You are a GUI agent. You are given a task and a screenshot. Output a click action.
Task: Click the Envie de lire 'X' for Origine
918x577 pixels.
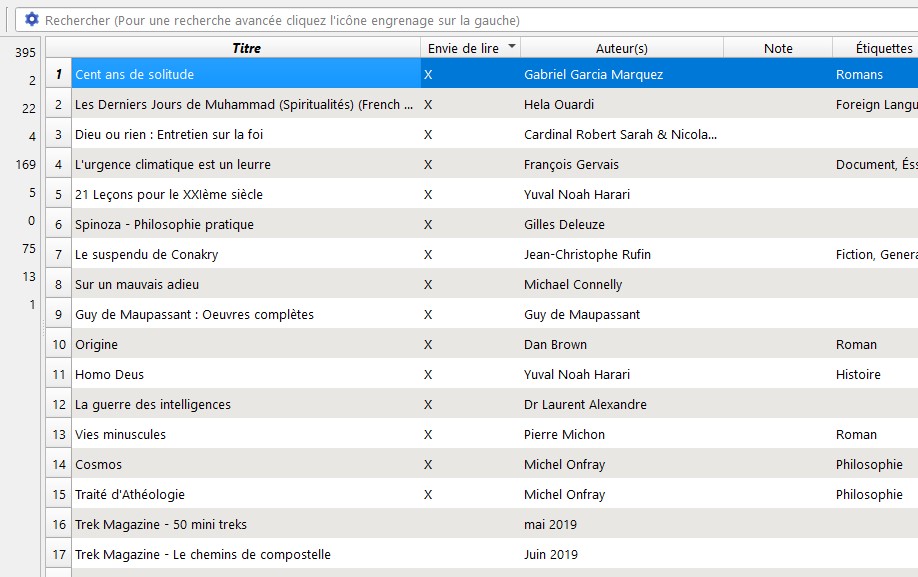coord(428,345)
